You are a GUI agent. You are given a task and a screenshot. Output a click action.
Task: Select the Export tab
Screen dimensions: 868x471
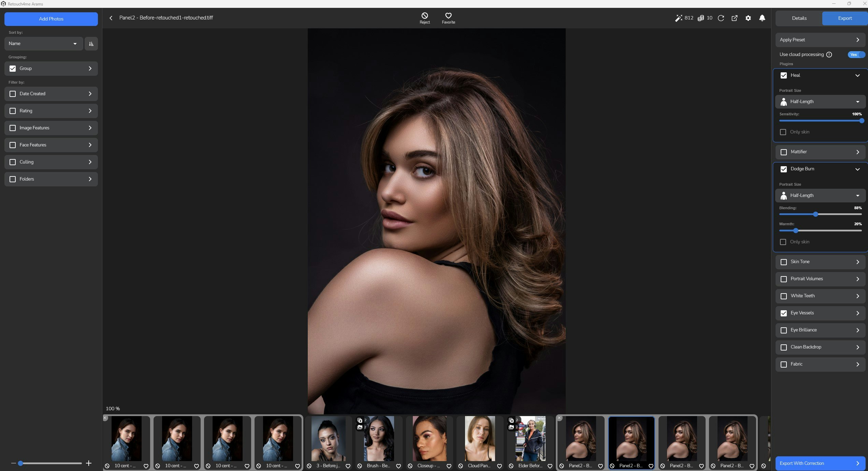(845, 18)
